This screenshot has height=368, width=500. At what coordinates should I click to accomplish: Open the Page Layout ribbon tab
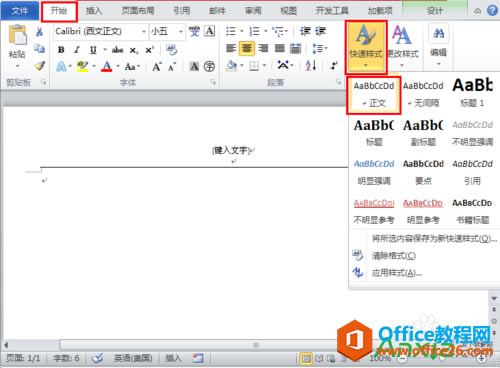(x=138, y=11)
